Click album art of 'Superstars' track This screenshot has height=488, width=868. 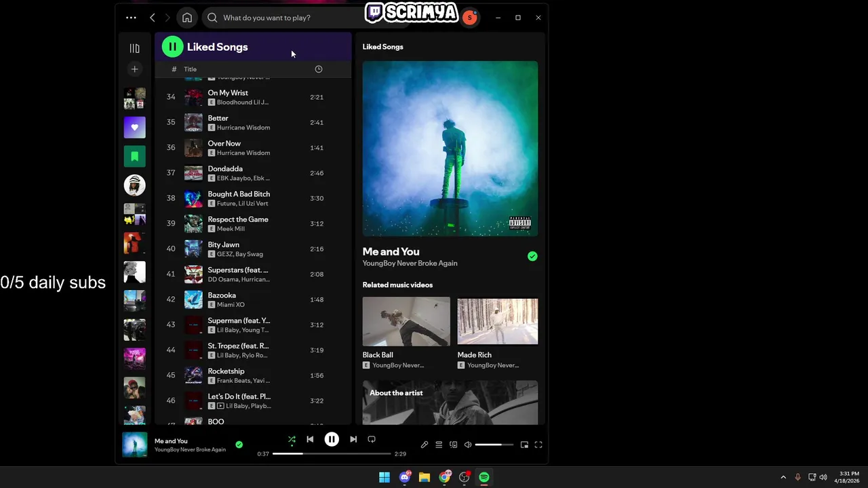click(193, 274)
